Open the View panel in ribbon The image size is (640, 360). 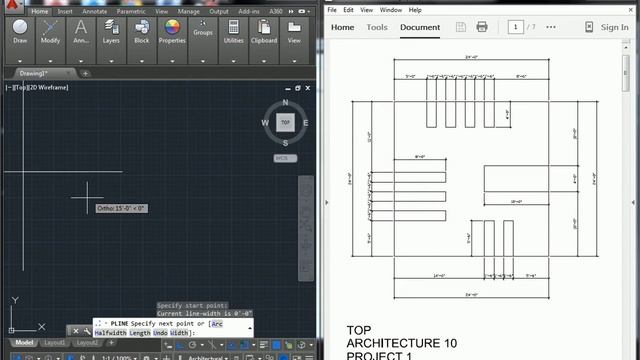point(294,31)
